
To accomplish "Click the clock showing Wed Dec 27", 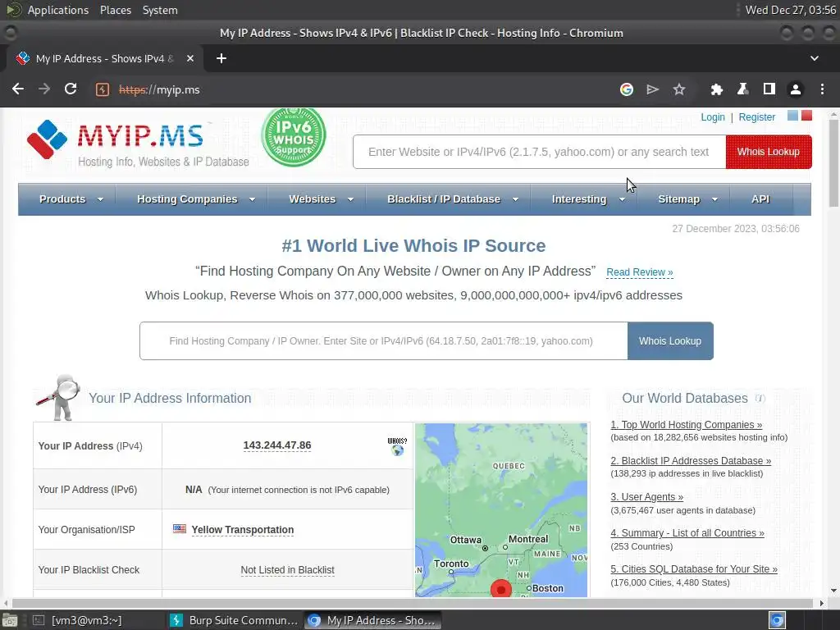I will click(x=791, y=10).
